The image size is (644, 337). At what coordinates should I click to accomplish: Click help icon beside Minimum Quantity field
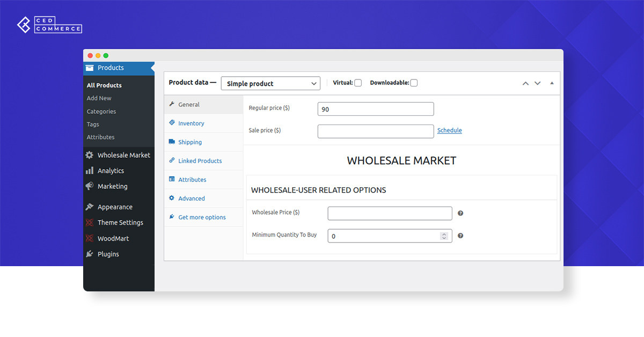click(460, 236)
